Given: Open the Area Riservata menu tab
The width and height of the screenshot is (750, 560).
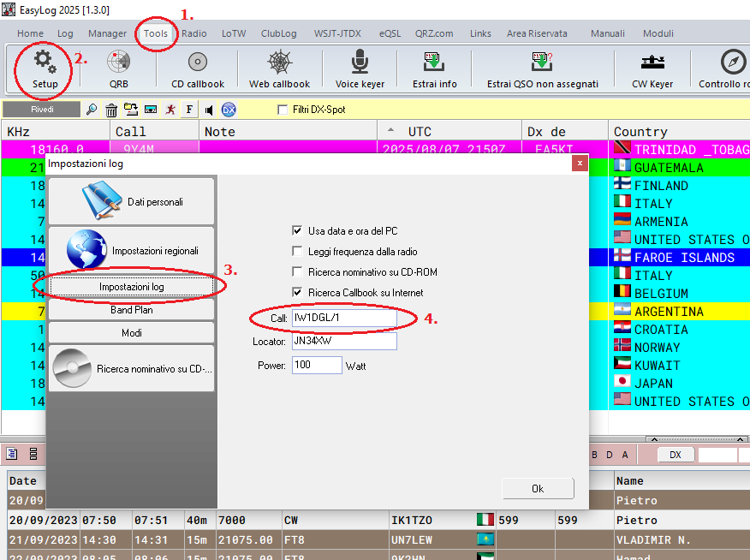Looking at the screenshot, I should 537,33.
